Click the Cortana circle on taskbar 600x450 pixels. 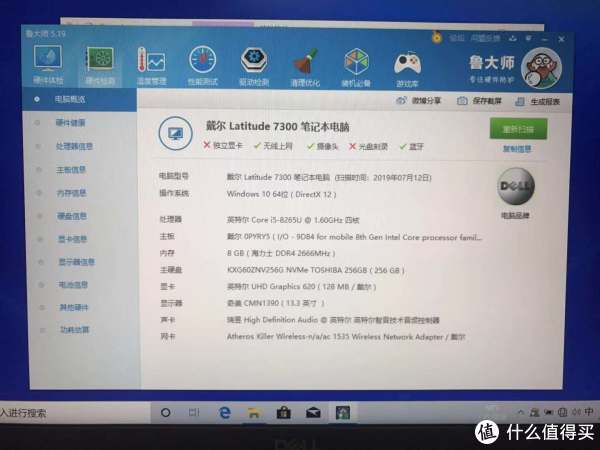click(166, 412)
